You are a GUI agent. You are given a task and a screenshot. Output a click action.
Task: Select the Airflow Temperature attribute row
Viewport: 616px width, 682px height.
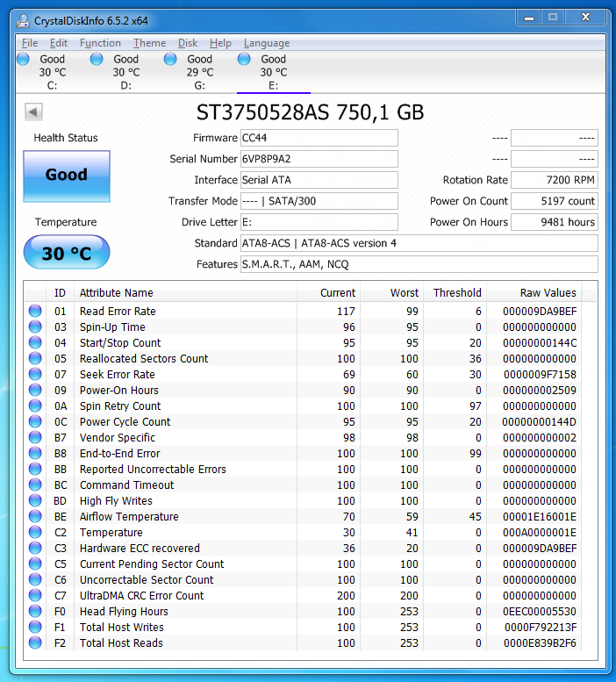(x=129, y=516)
